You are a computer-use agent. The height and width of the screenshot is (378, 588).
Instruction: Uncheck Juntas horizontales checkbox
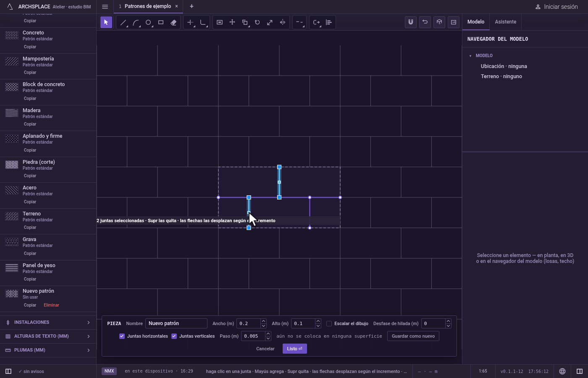click(x=122, y=336)
